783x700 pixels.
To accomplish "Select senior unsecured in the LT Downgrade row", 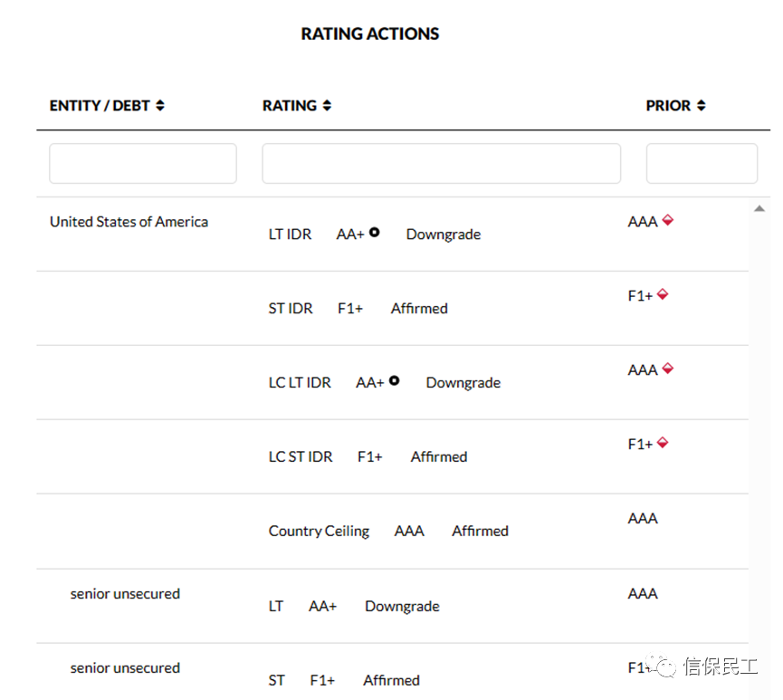I will tap(125, 593).
